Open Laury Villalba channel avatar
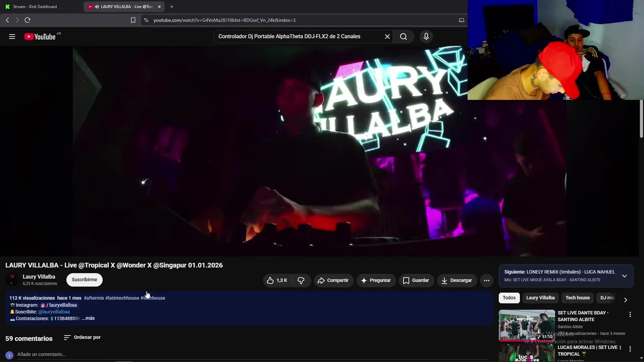 12,280
